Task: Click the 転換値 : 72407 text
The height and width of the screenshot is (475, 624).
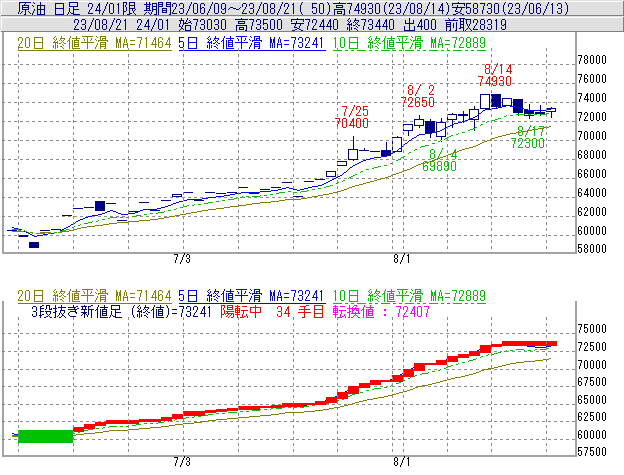Action: [x=381, y=311]
